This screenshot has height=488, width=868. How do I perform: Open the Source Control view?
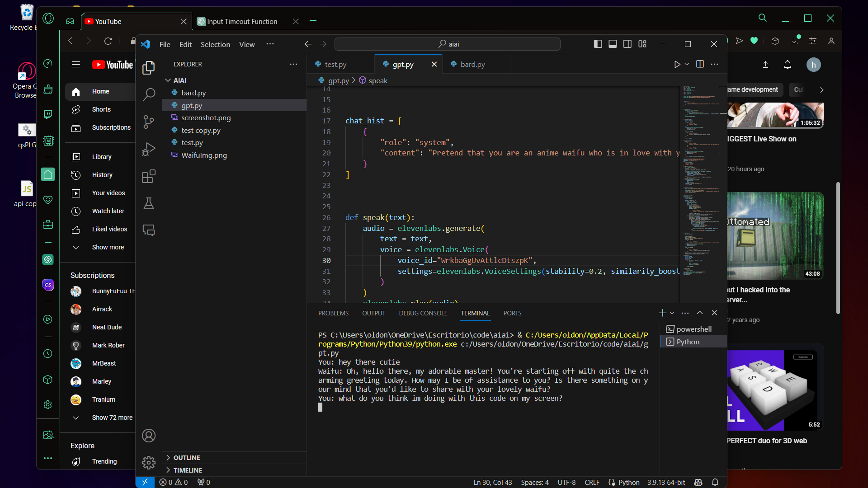tap(149, 122)
